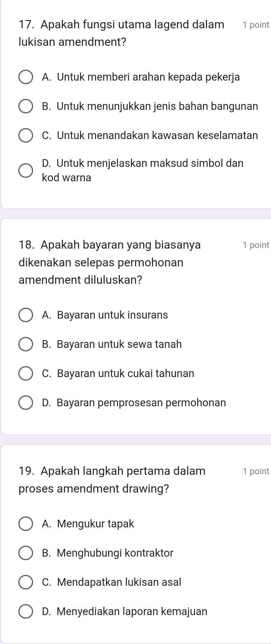Image resolution: width=271 pixels, height=644 pixels.
Task: Pick 'C. Bayaran untuk cukai tahunan' radio
Action: pos(26,374)
